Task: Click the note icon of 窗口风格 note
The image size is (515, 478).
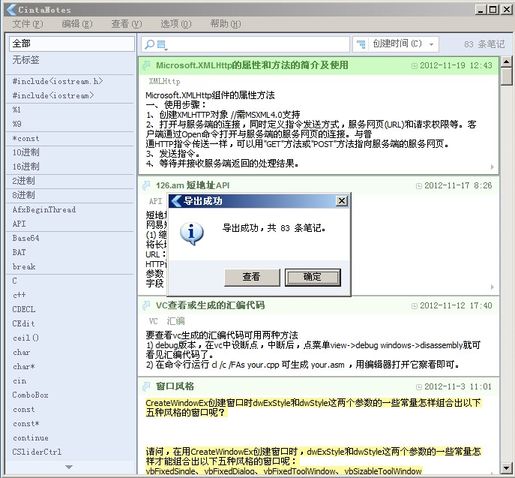Action: [x=146, y=386]
